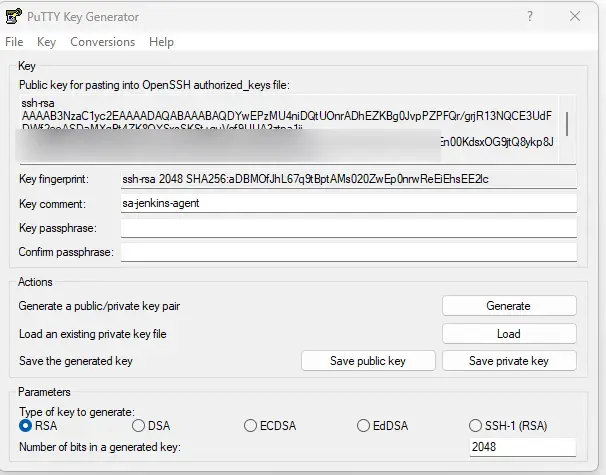Open the Key menu

pos(46,42)
